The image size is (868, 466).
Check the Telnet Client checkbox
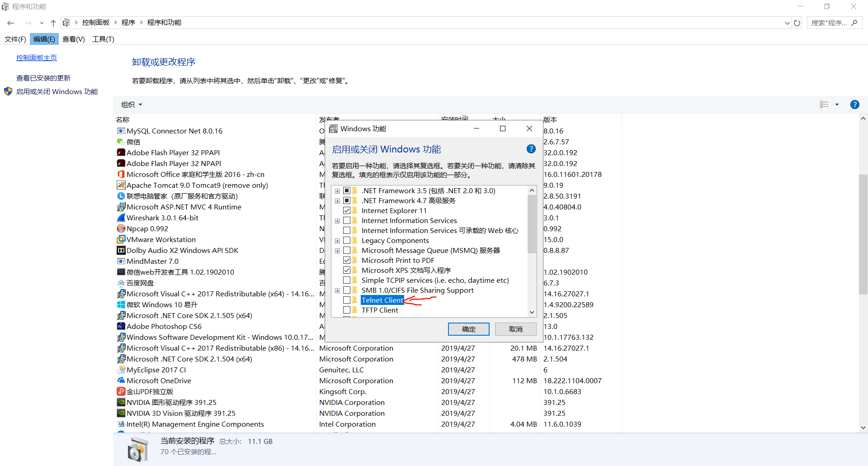point(347,300)
